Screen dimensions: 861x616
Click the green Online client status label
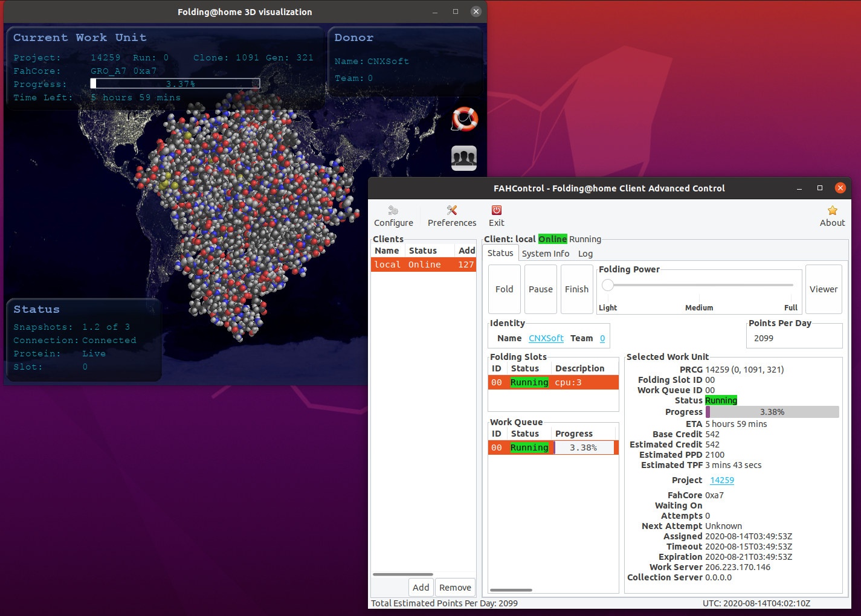click(x=553, y=239)
